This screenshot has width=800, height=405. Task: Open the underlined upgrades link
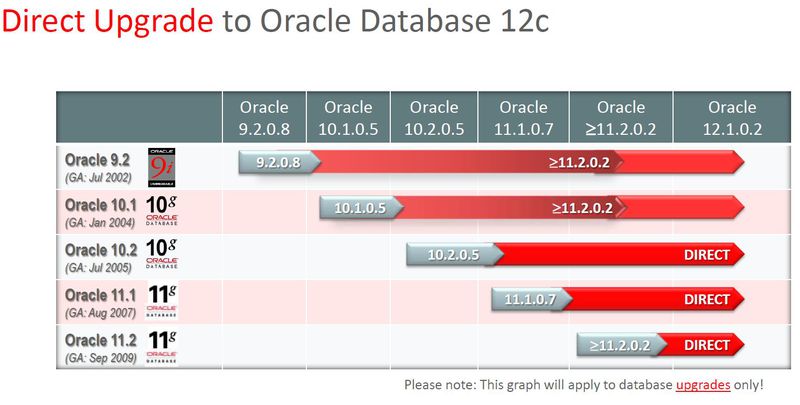coord(703,385)
